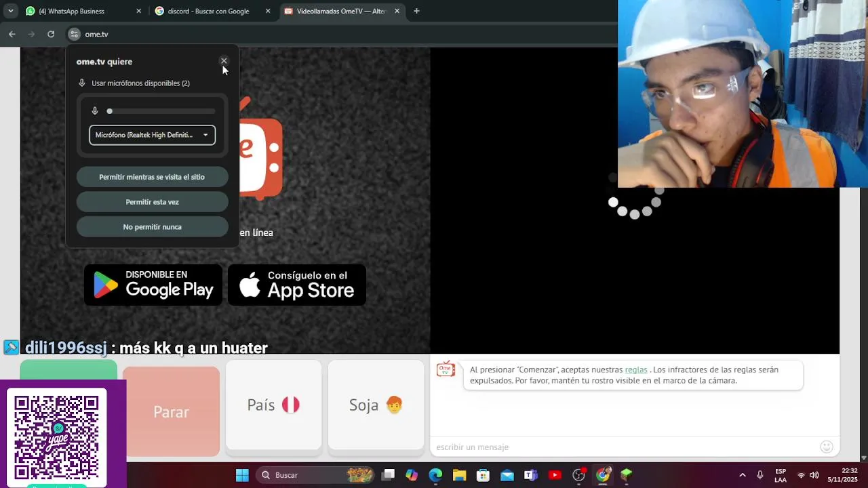Image resolution: width=868 pixels, height=488 pixels.
Task: Click the microphone icon in permission popup header
Action: [x=82, y=83]
